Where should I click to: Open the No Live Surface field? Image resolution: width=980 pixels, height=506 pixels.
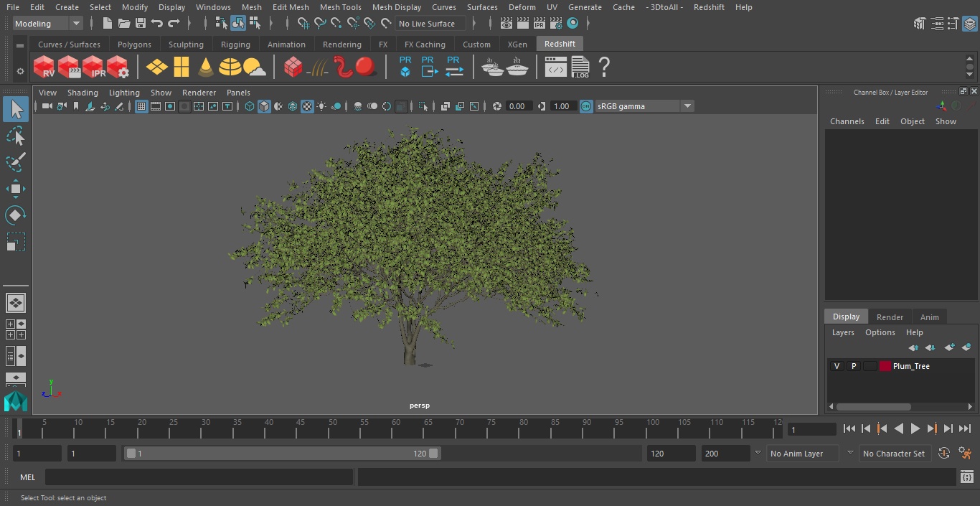click(431, 24)
